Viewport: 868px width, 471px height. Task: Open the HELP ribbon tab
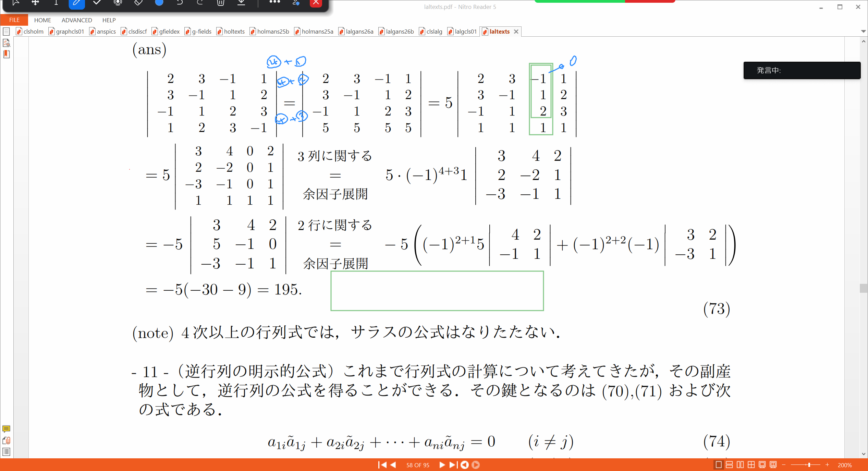coord(109,20)
